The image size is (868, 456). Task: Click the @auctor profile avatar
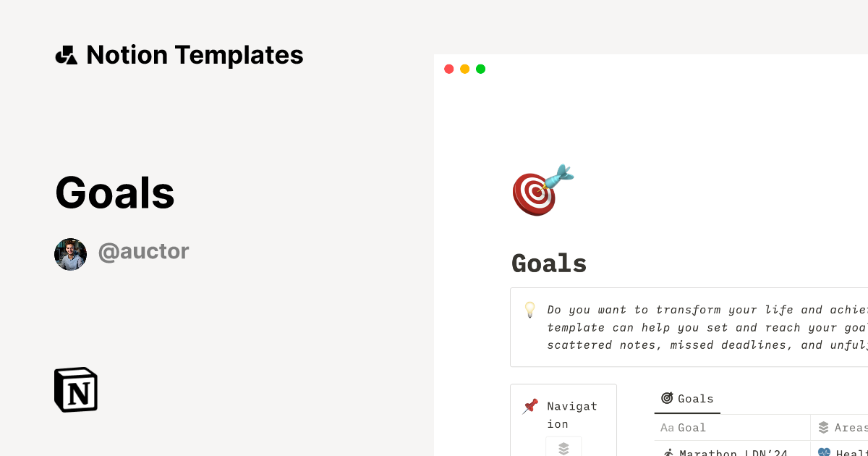(70, 254)
